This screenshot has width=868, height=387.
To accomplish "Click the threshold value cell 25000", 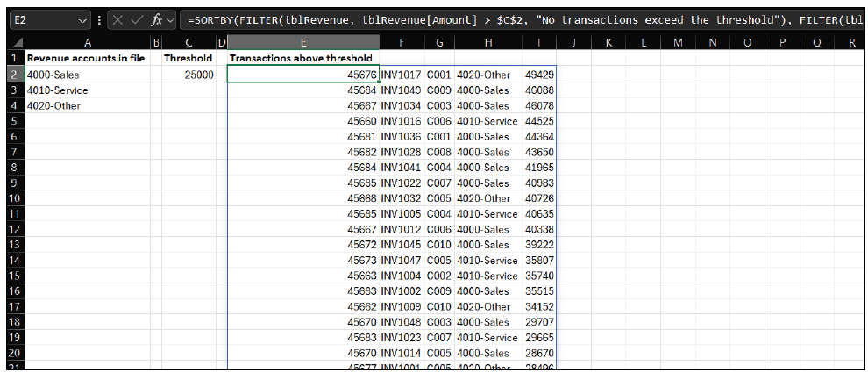I will pos(189,75).
